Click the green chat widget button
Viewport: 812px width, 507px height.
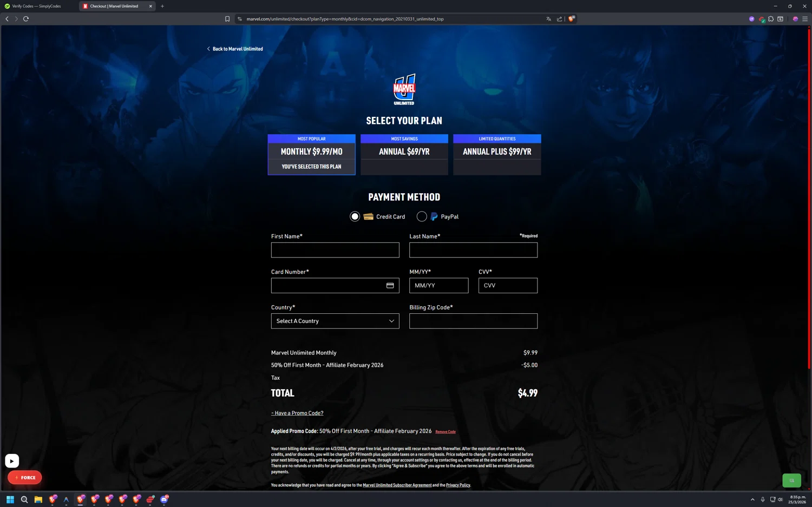coord(791,480)
